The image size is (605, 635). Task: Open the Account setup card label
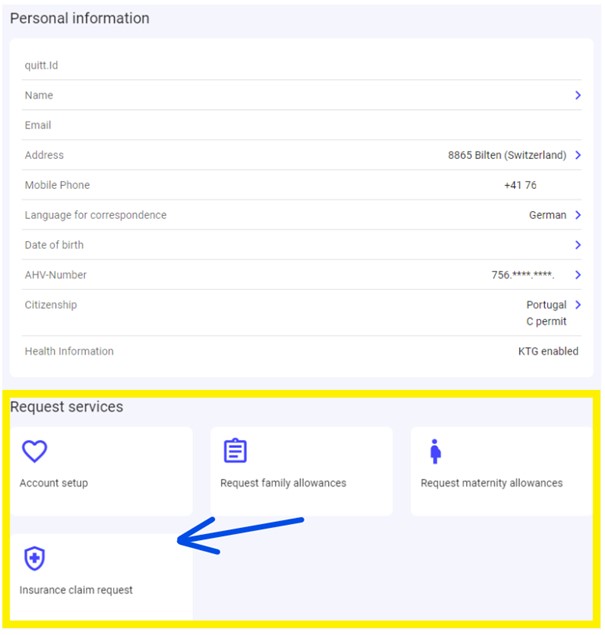54,483
